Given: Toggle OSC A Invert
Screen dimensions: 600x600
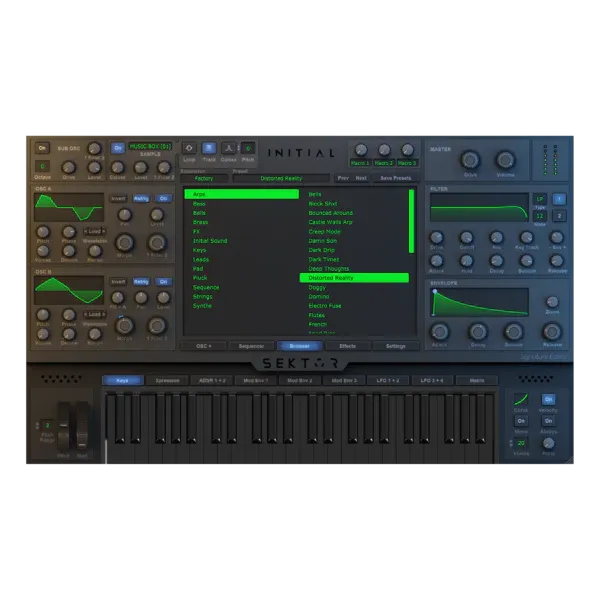Looking at the screenshot, I should tap(118, 199).
